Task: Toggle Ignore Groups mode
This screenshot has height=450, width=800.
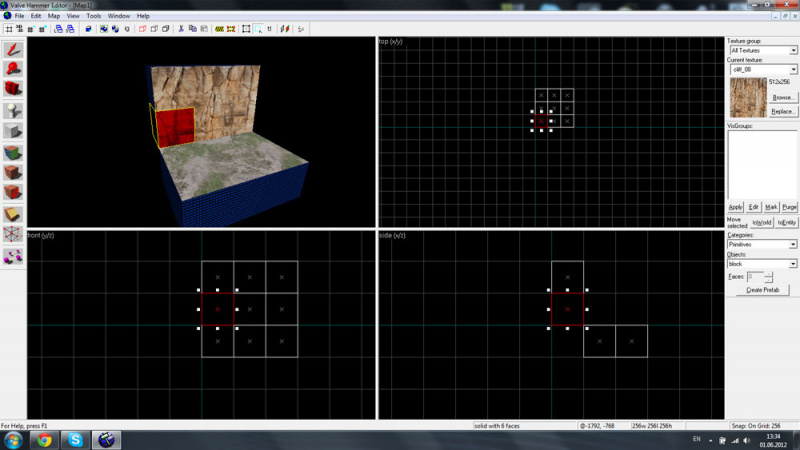Action: coord(127,29)
